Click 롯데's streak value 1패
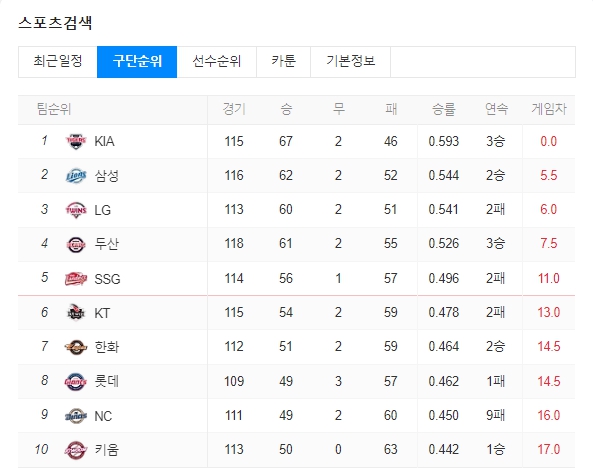This screenshot has width=593, height=474. tap(495, 381)
